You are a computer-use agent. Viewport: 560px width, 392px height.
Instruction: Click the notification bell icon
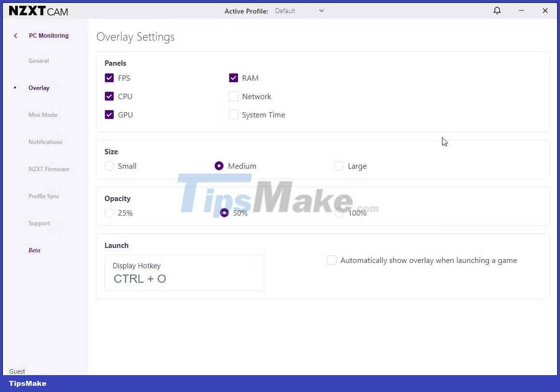point(497,10)
